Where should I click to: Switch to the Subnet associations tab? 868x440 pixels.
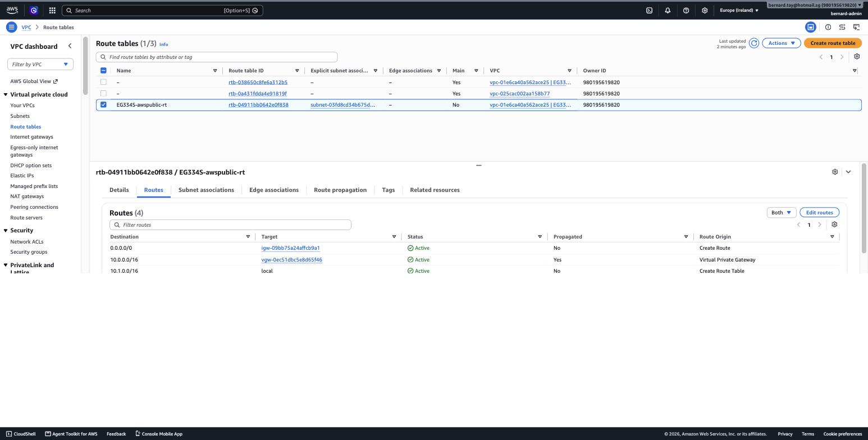pos(206,190)
